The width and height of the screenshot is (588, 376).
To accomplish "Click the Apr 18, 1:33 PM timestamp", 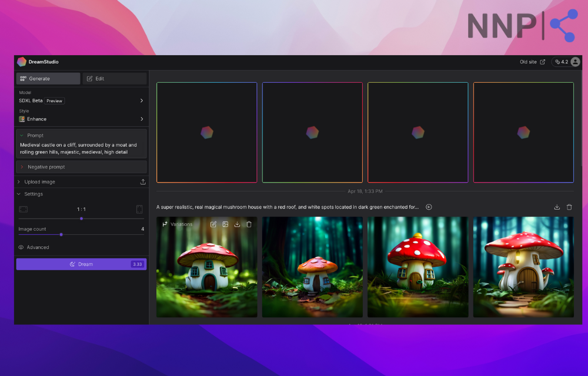I will [x=365, y=191].
